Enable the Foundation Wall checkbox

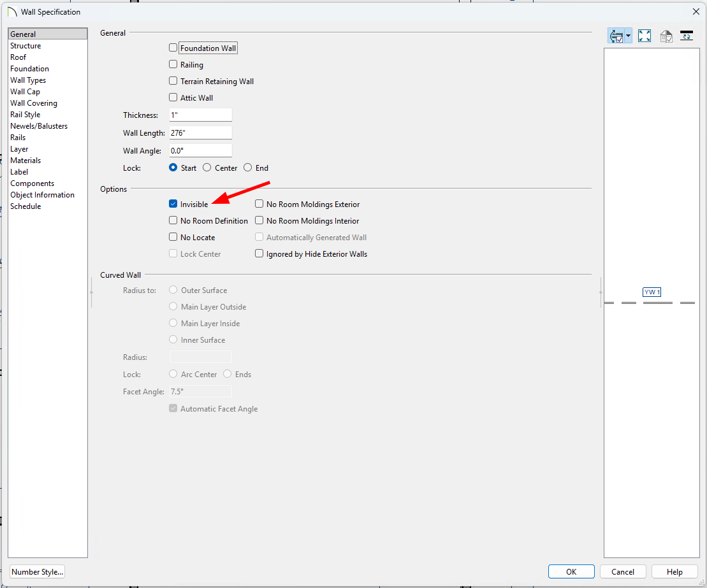pyautogui.click(x=173, y=48)
